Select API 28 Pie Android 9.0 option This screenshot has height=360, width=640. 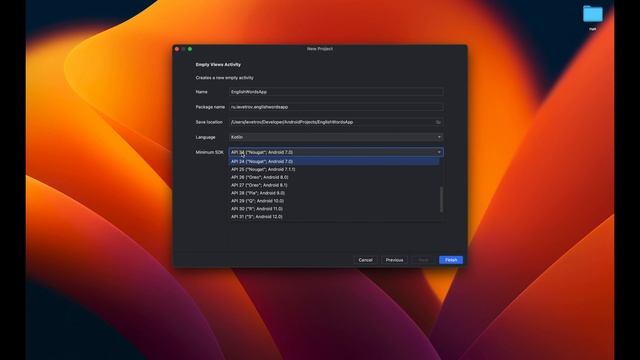334,193
